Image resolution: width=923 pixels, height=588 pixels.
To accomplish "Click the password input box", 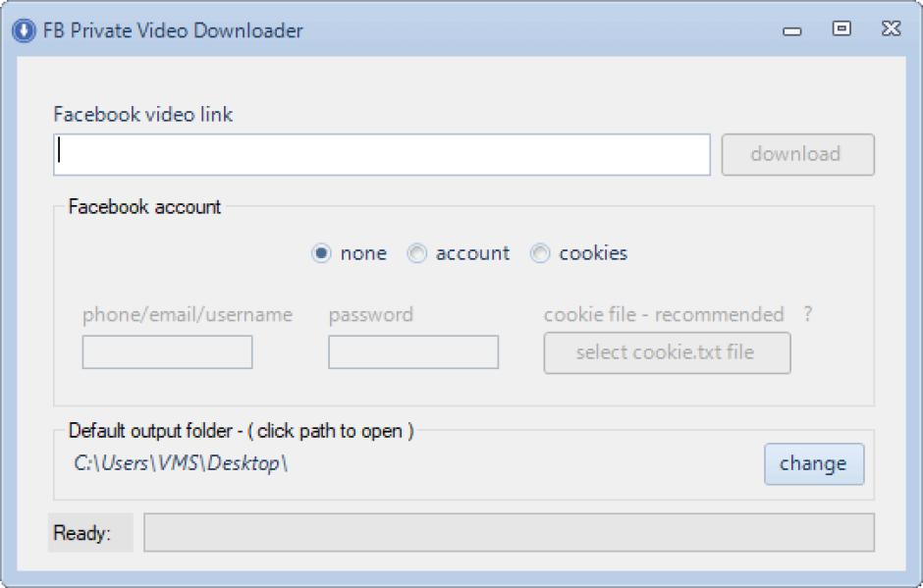I will (x=413, y=352).
